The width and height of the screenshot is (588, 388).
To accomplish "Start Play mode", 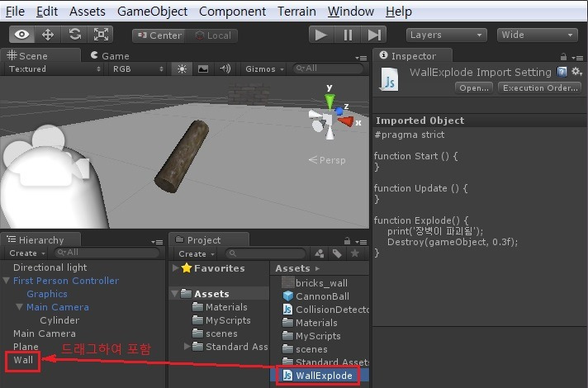I will (321, 35).
